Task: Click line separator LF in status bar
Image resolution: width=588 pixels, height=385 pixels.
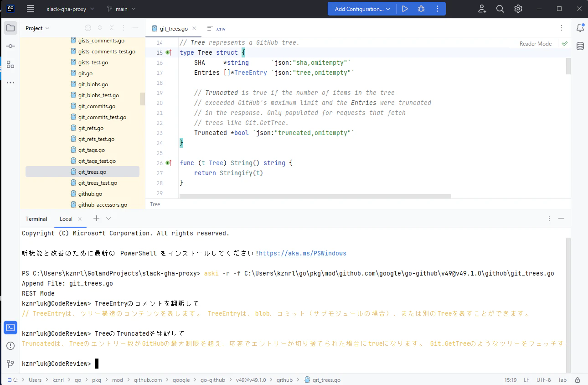Action: click(526, 380)
